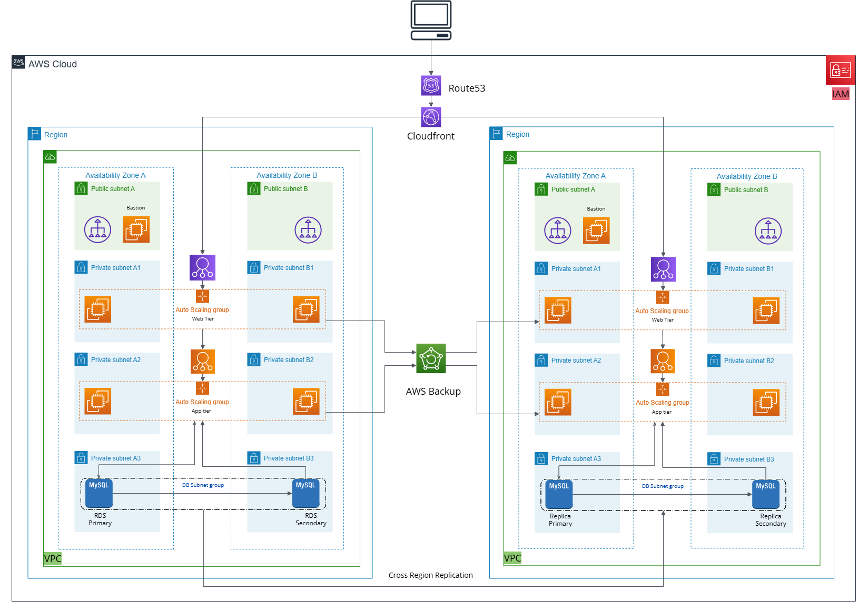Select EC2 instance in left Private subnet B2
This screenshot has width=868, height=611.
pyautogui.click(x=307, y=401)
